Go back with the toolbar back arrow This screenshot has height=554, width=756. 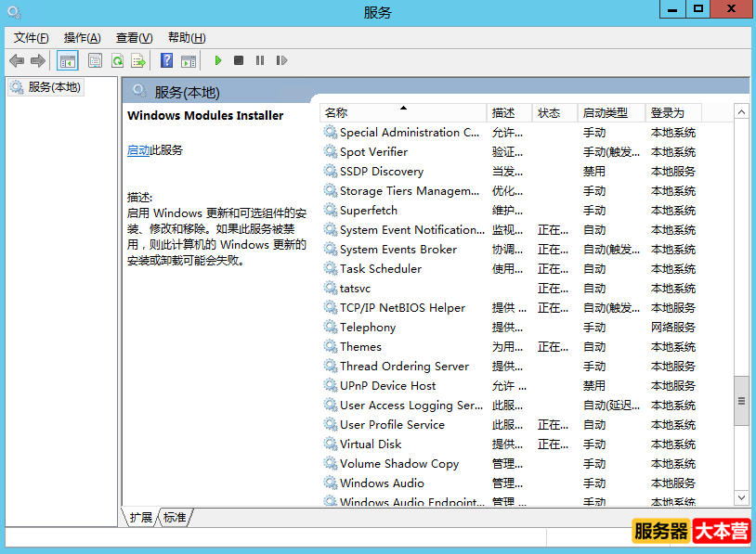pos(17,60)
